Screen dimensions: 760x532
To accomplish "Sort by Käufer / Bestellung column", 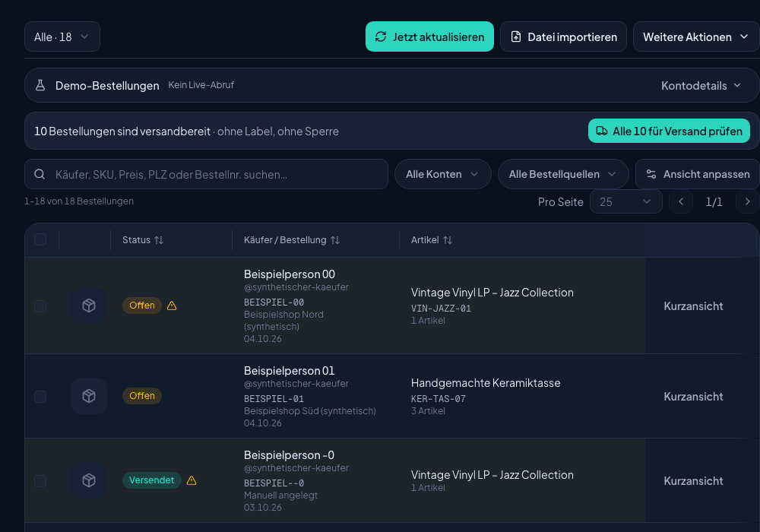I will tap(291, 240).
